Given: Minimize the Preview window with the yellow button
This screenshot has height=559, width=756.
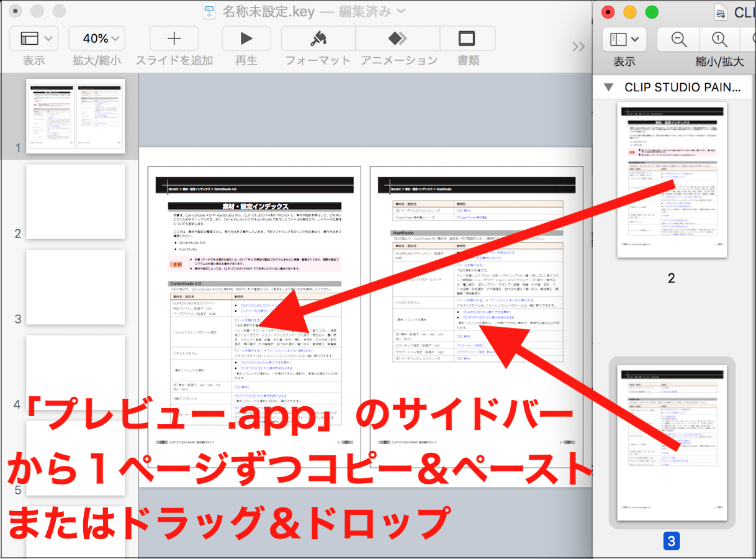Looking at the screenshot, I should 630,12.
